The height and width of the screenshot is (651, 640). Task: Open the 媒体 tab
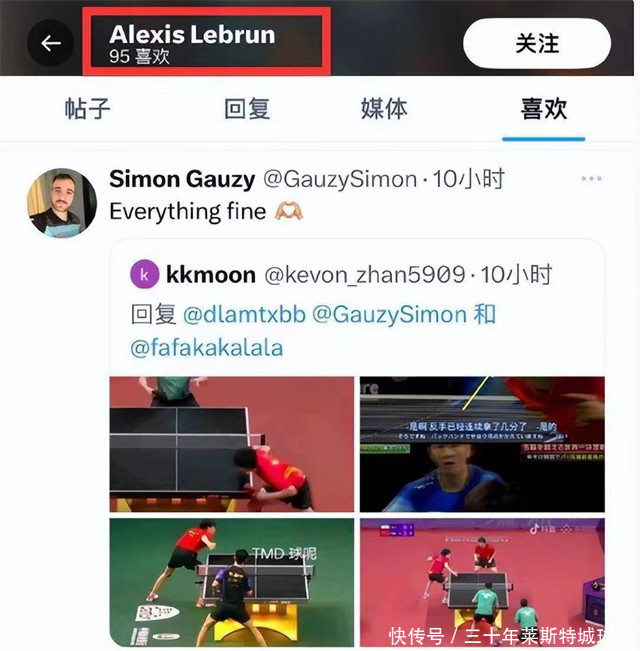384,109
